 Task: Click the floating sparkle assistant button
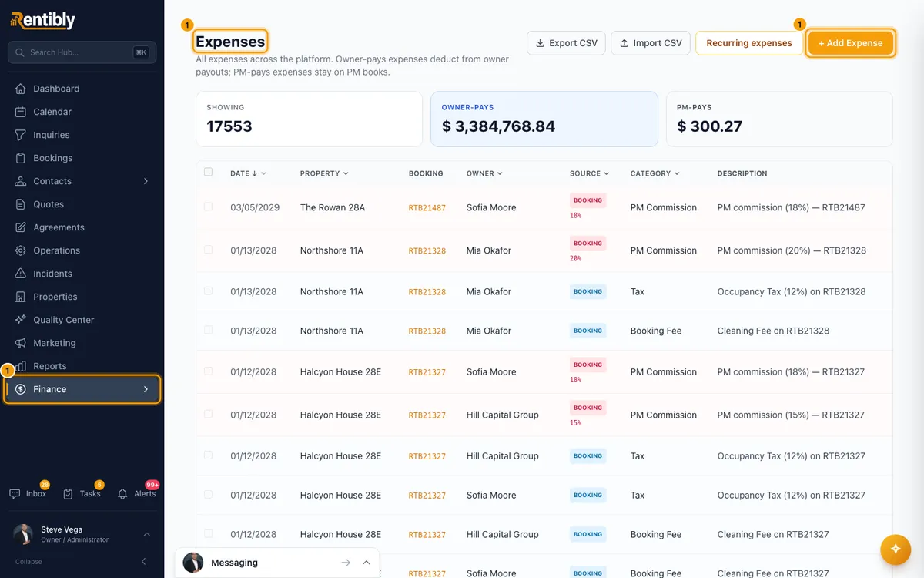coord(896,549)
